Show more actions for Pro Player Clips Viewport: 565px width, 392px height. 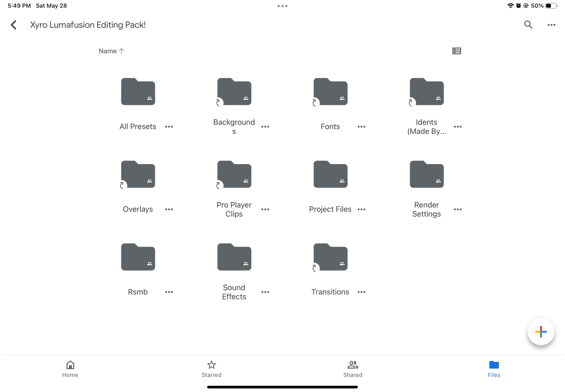265,210
